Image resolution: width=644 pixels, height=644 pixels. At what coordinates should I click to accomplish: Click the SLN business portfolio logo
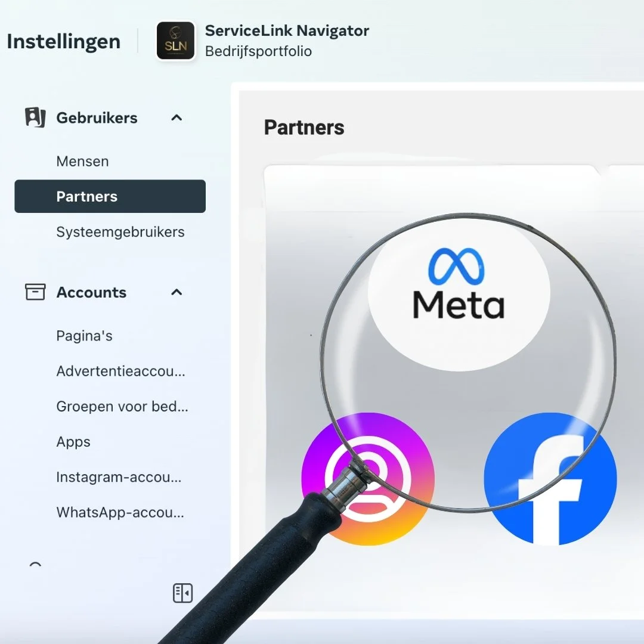click(x=175, y=41)
